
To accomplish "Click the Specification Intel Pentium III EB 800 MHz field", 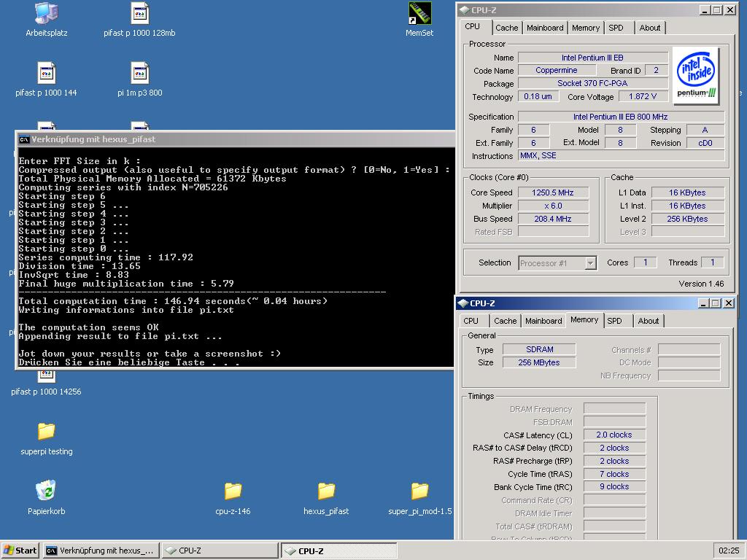I will tap(622, 117).
